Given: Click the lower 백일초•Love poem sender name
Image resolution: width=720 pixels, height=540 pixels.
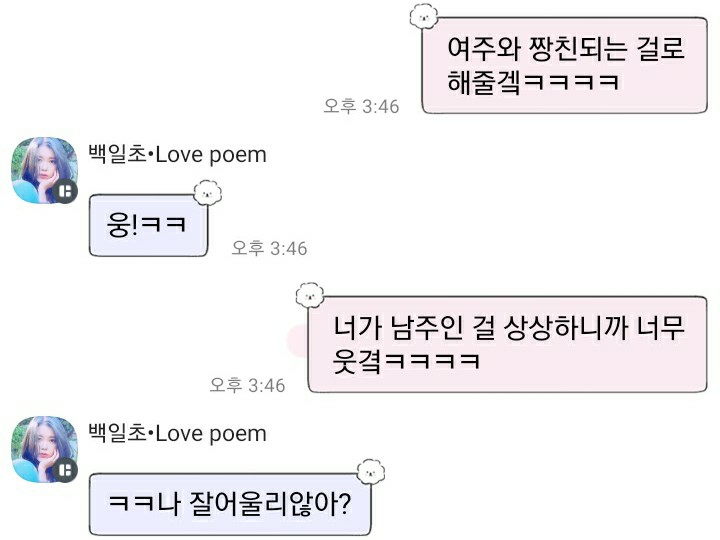Looking at the screenshot, I should pos(178,434).
